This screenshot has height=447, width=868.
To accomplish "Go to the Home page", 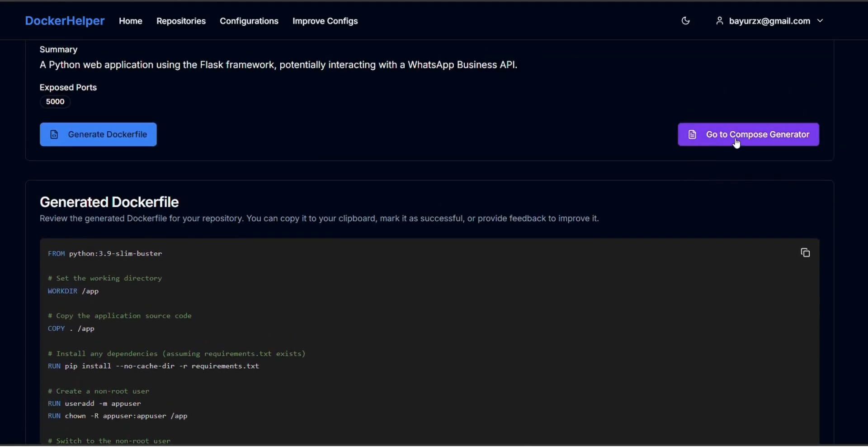I will [130, 21].
